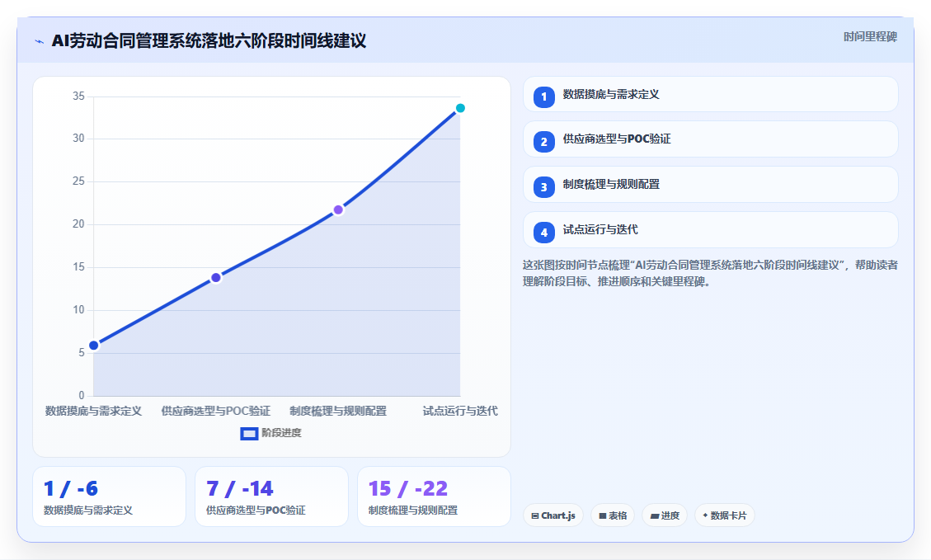Click the 数据卡片 tag
931x560 pixels.
point(724,515)
